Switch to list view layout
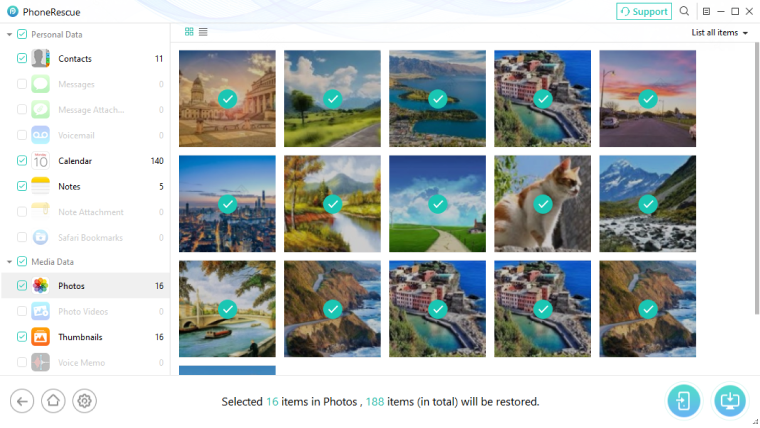760x428 pixels. coord(203,32)
